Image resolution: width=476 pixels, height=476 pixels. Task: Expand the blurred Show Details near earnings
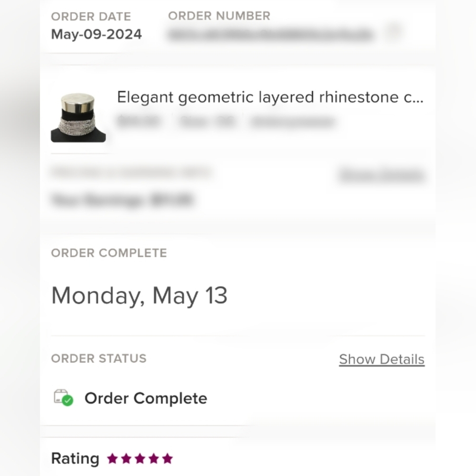tap(381, 175)
